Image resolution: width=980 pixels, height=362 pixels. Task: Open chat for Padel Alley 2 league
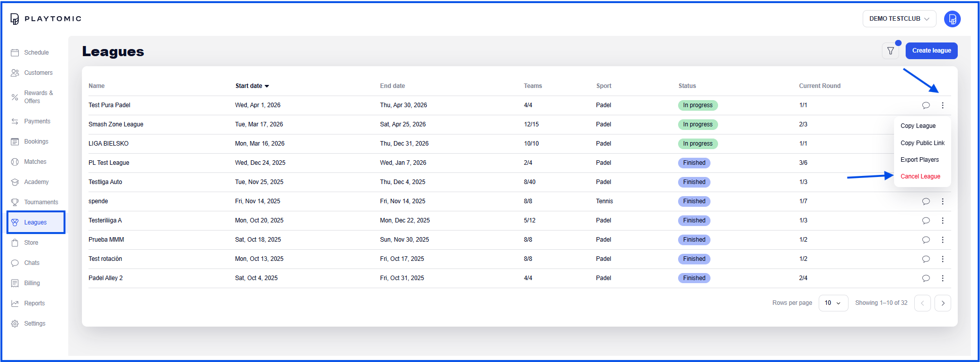925,278
